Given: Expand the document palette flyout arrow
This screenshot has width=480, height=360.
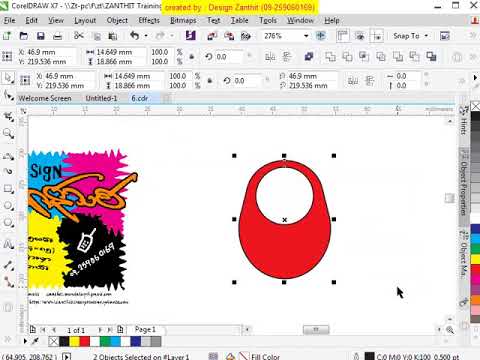Looking at the screenshot, I should pos(25,341).
